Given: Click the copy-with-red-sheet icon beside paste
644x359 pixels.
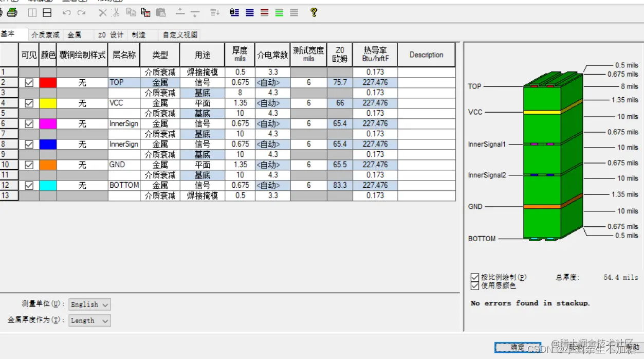Looking at the screenshot, I should (145, 13).
